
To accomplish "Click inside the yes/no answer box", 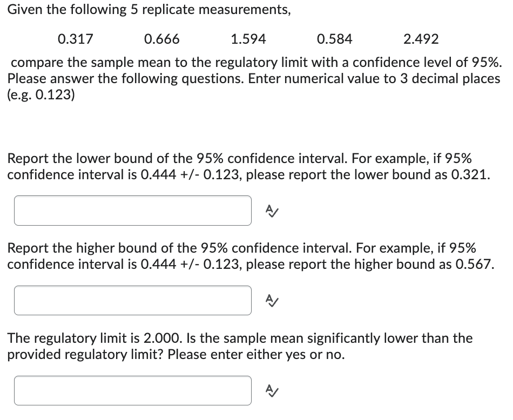I will [x=132, y=390].
